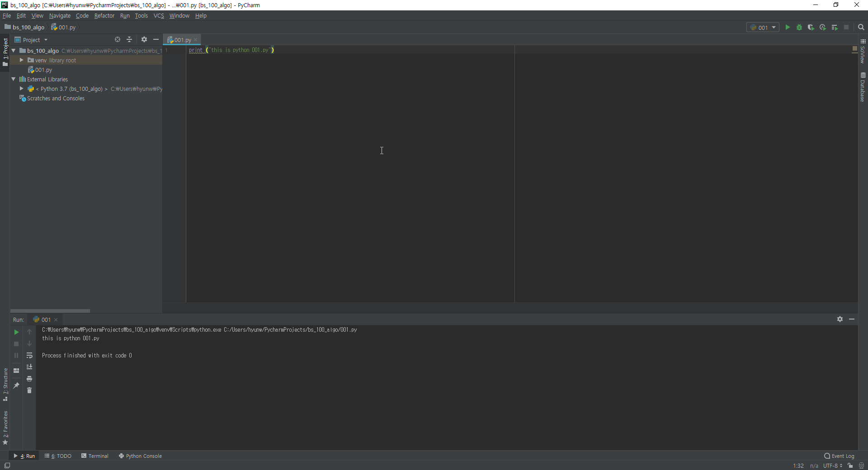Open the Structure side panel
Viewport: 868px width, 470px height.
click(5, 385)
